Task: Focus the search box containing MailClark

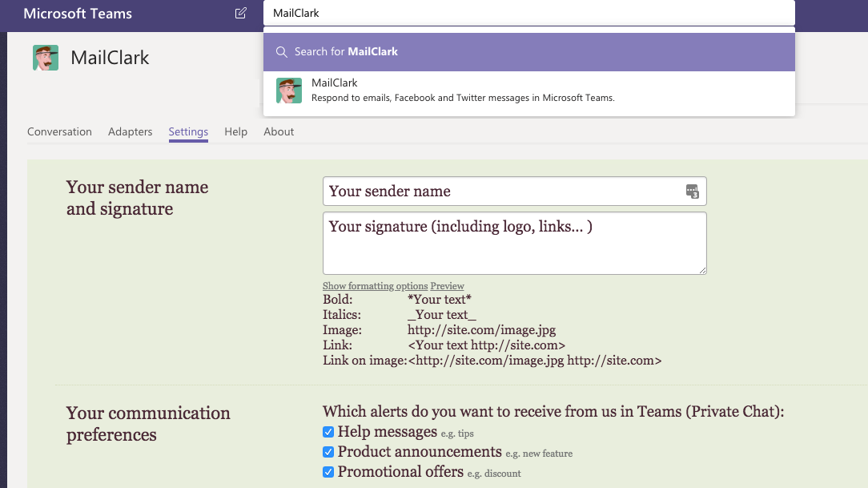Action: 529,14
